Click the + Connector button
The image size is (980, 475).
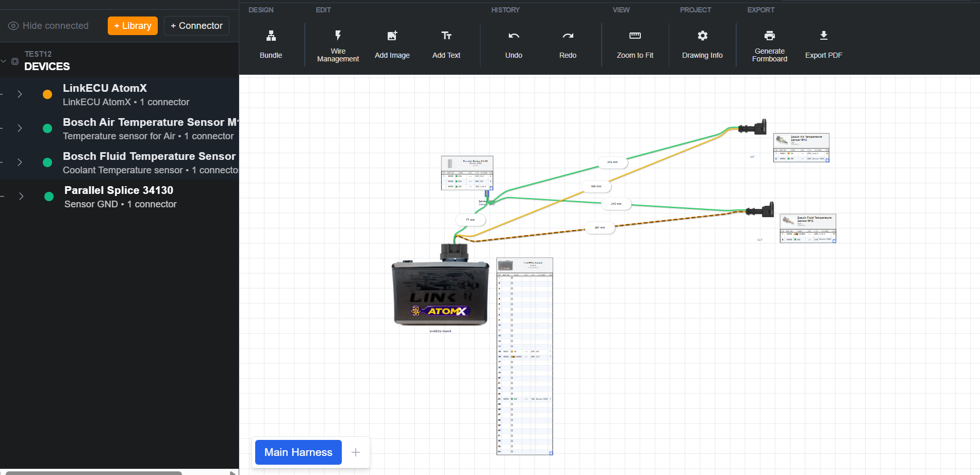tap(196, 26)
